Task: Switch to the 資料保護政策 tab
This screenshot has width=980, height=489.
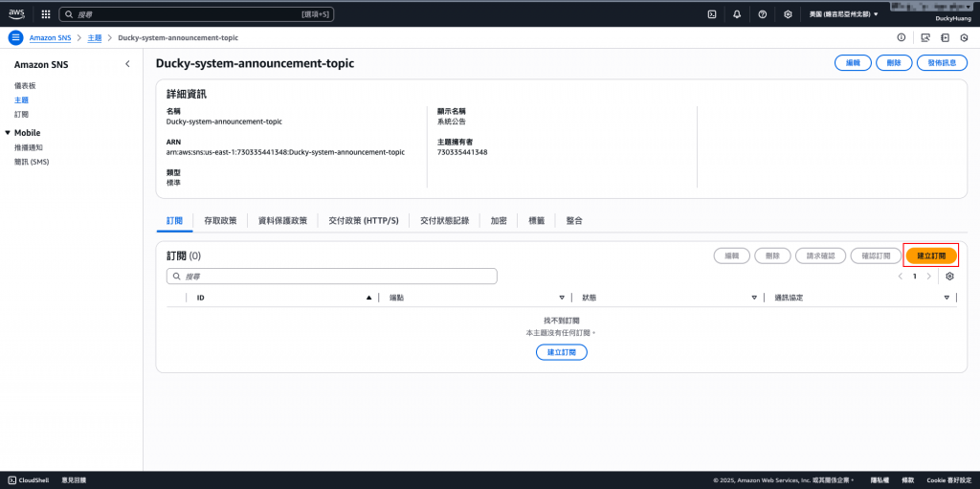Action: point(282,221)
